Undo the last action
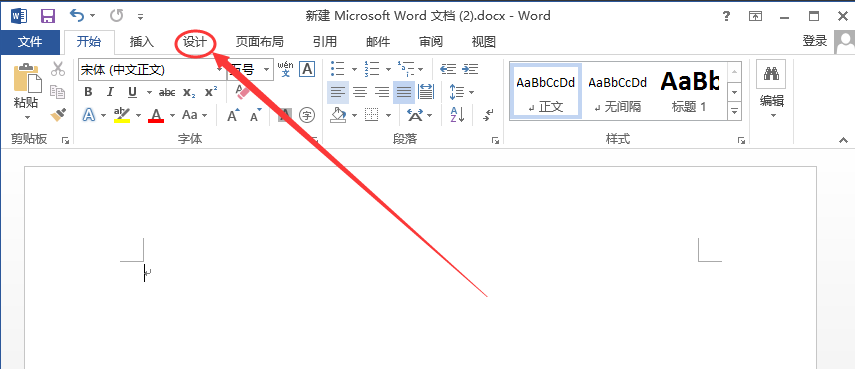This screenshot has width=855, height=369. [x=77, y=15]
